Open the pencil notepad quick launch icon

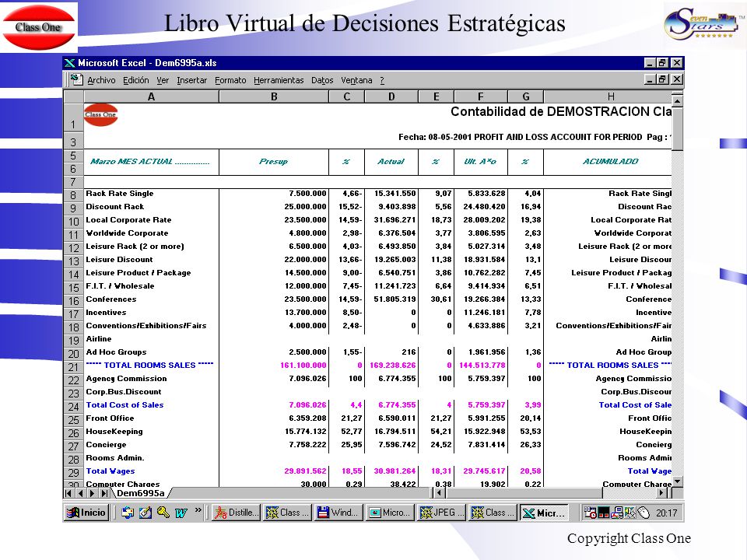click(x=146, y=513)
